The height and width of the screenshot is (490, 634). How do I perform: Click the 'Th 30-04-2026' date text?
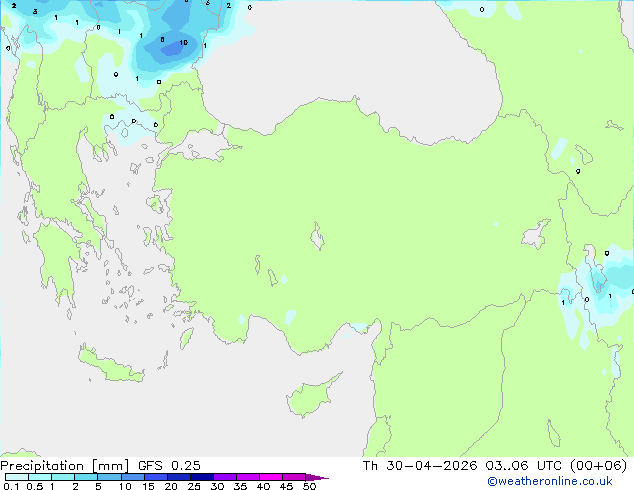coord(420,466)
